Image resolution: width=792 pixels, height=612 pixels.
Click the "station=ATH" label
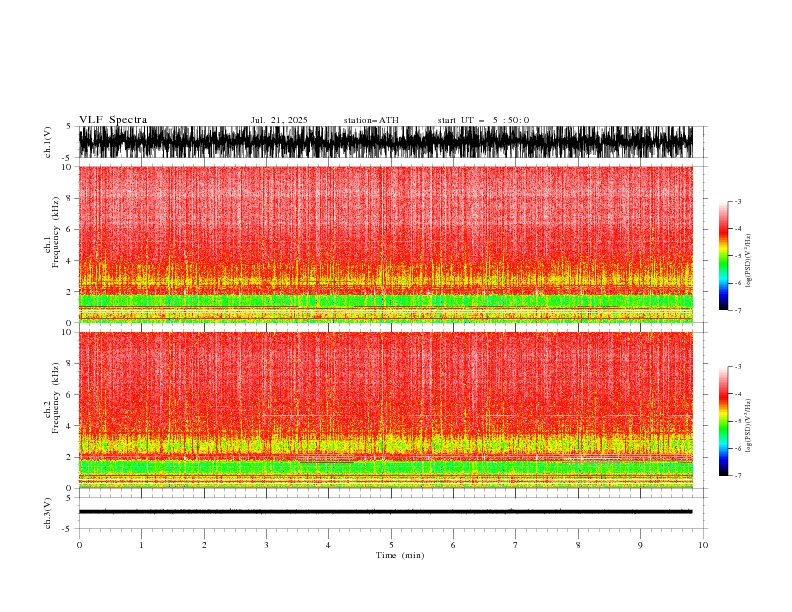coord(371,120)
